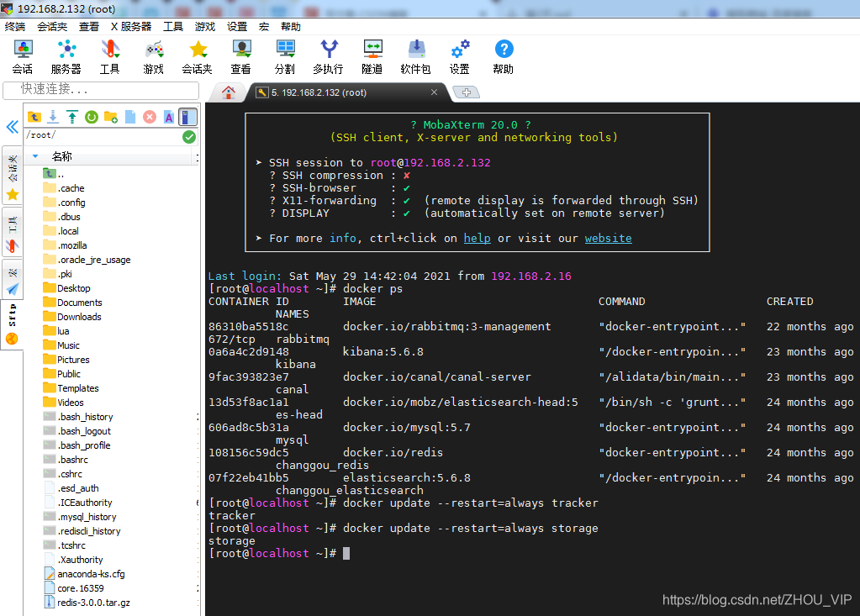Click the SFTP download selected files icon
This screenshot has height=616, width=860.
(x=53, y=117)
